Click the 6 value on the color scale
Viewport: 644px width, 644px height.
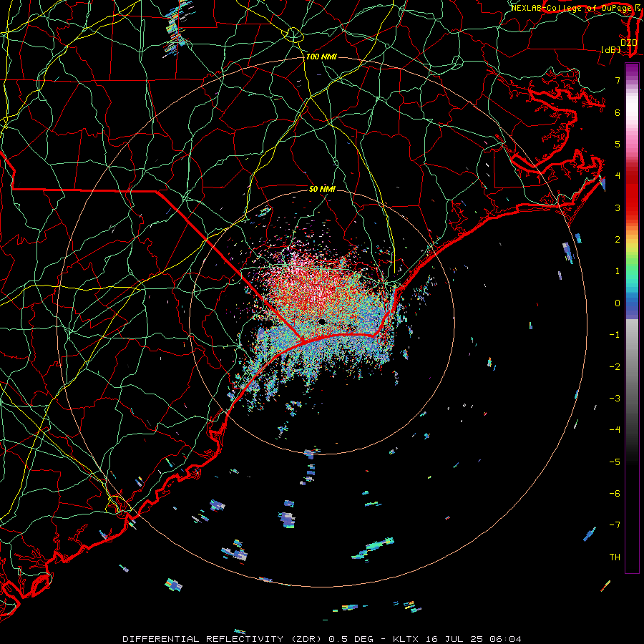pyautogui.click(x=618, y=112)
